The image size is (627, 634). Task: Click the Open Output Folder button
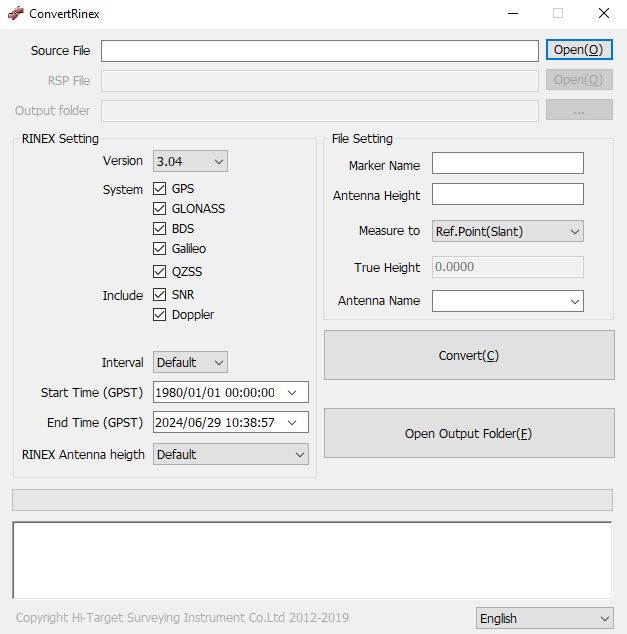(468, 434)
